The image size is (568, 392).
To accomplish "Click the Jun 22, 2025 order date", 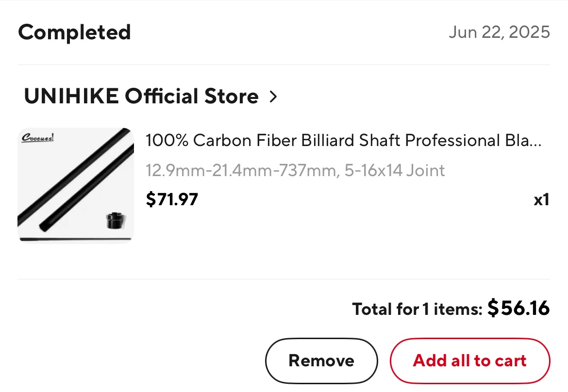I will pos(499,33).
